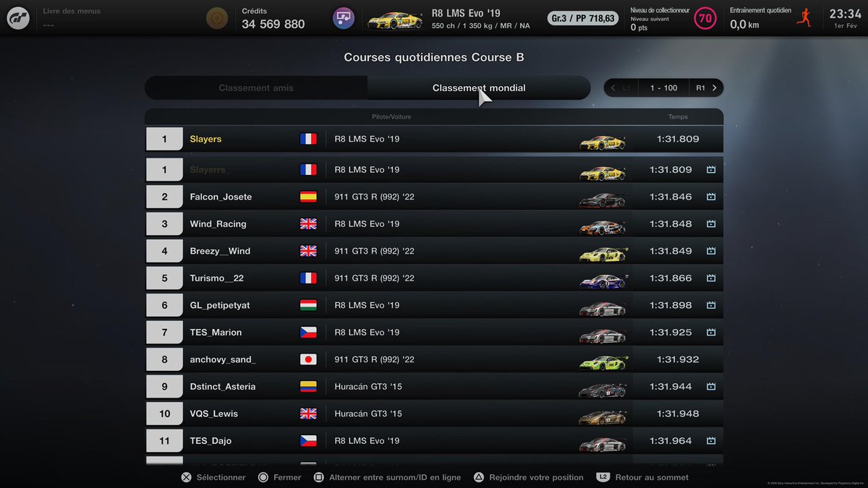Screen dimensions: 868x488
Task: Open the replay icon for Breezy__Wind
Action: (711, 251)
